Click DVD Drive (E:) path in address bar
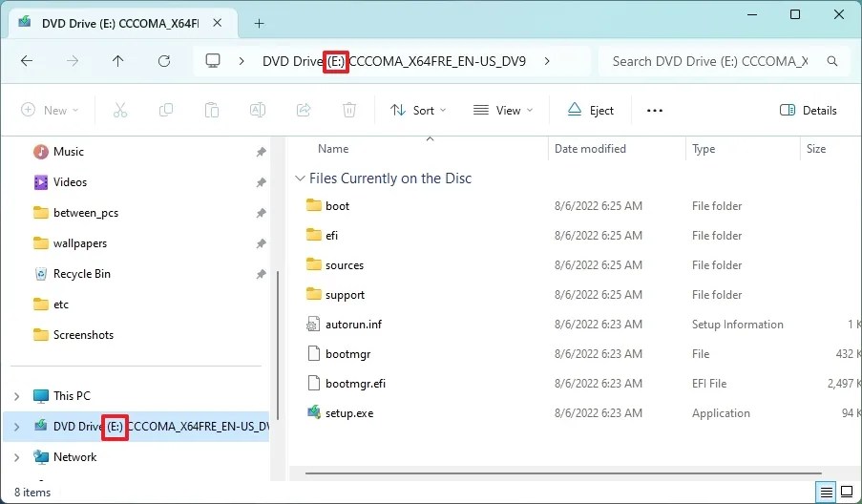Screen dimensions: 862x504 coord(393,61)
